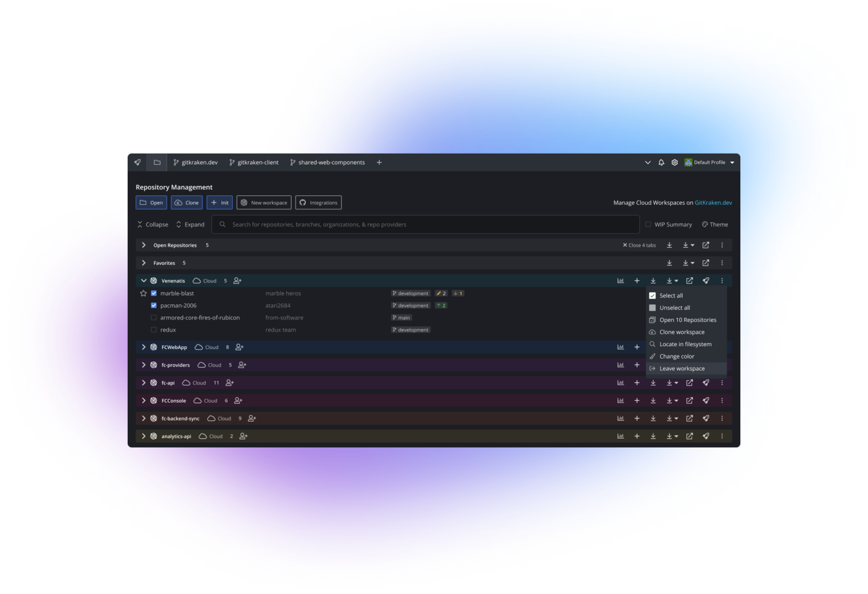Click the rocket icon in the tab bar
The width and height of the screenshot is (868, 594).
point(137,163)
